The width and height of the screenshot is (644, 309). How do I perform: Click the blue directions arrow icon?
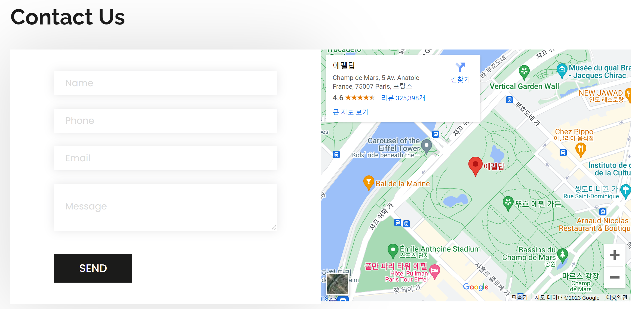tap(460, 67)
